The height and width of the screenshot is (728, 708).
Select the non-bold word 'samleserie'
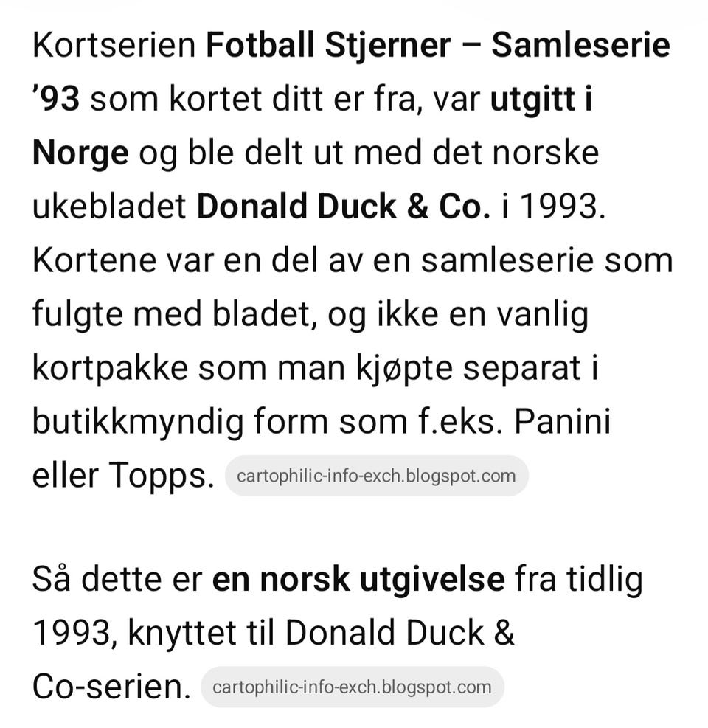tap(507, 260)
